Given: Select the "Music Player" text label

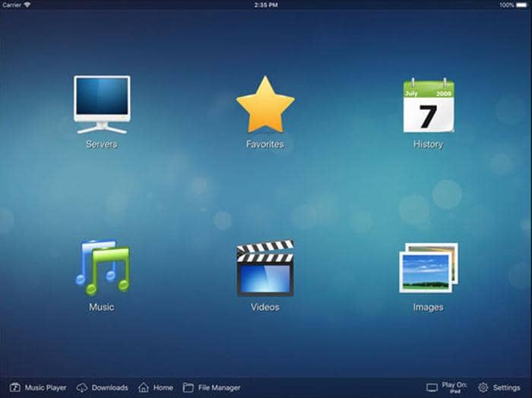Looking at the screenshot, I should 46,387.
